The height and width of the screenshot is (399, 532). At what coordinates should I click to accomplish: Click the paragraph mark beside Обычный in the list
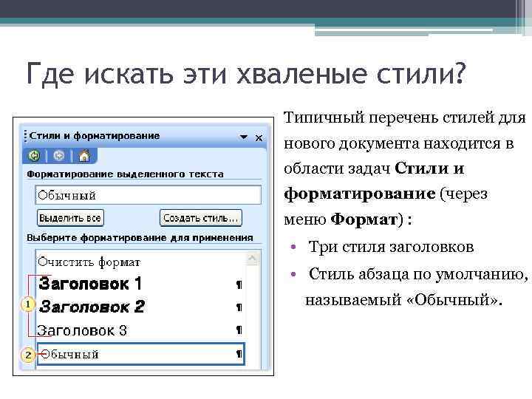pyautogui.click(x=239, y=354)
